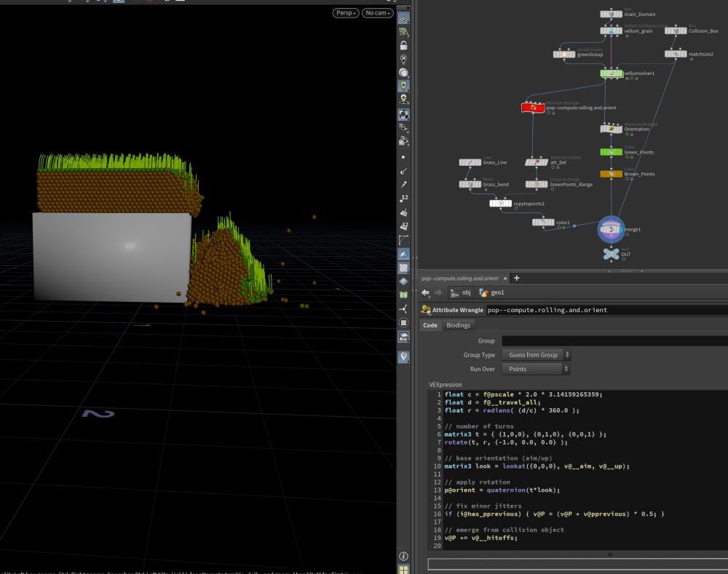
Task: Select the Grain_Domain node
Action: (611, 14)
